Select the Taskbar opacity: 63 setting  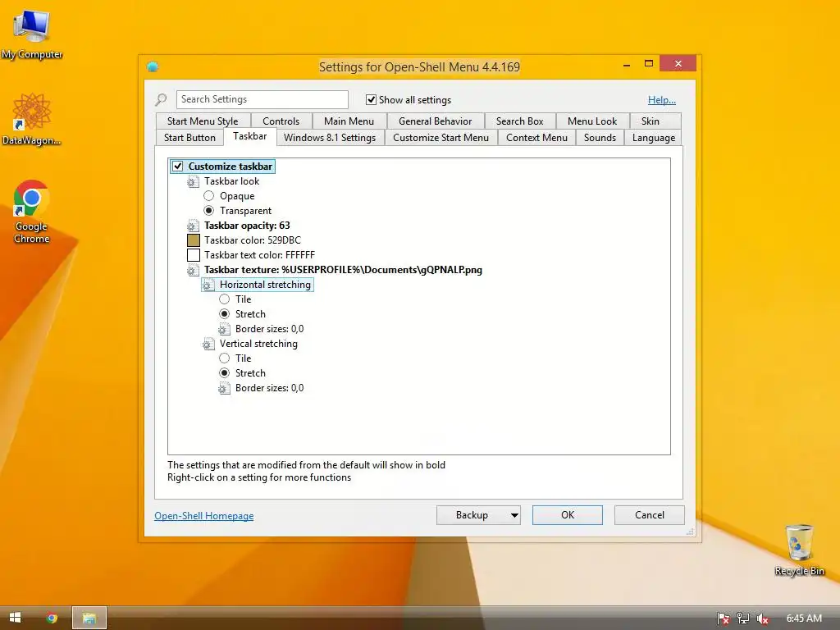(247, 226)
